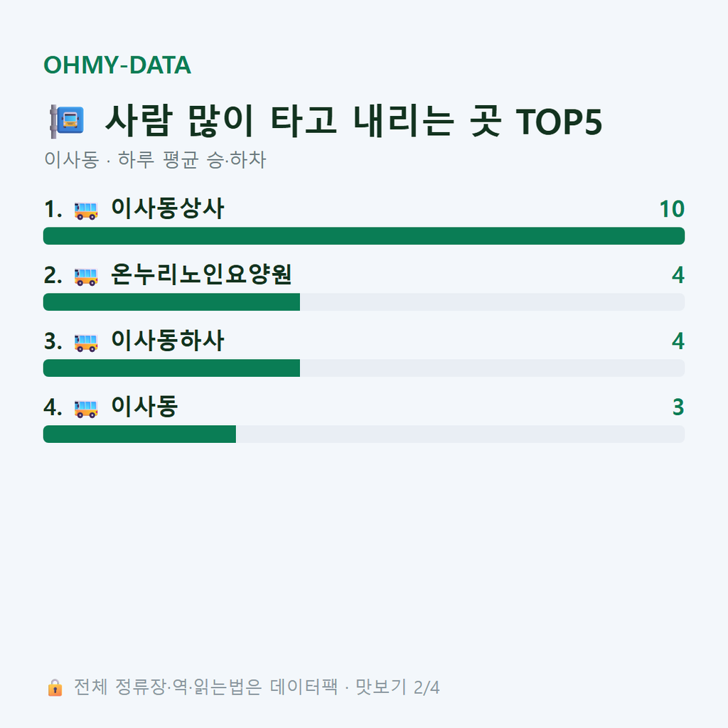Click the bus icon beside 이사동상사
The height and width of the screenshot is (728, 728).
click(x=86, y=210)
